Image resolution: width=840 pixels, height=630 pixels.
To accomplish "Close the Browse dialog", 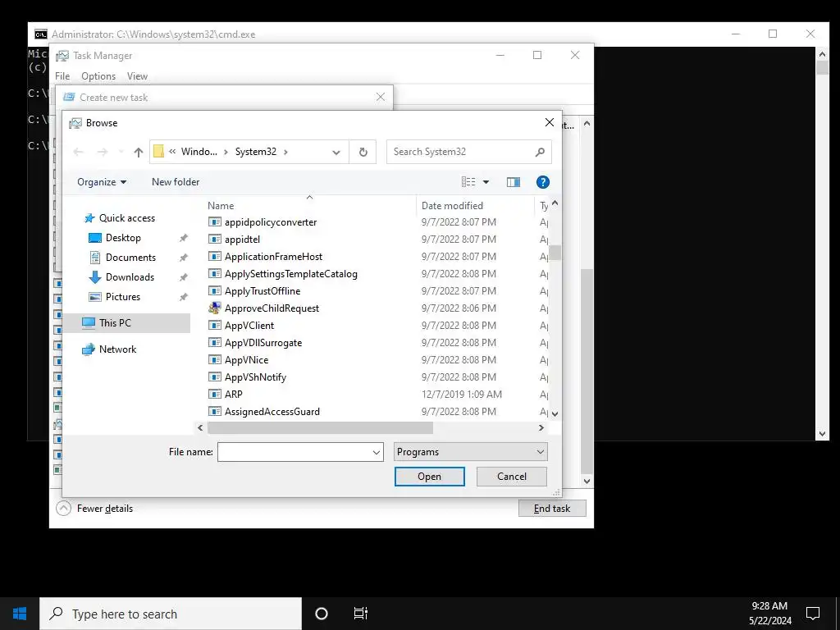I will tap(549, 122).
